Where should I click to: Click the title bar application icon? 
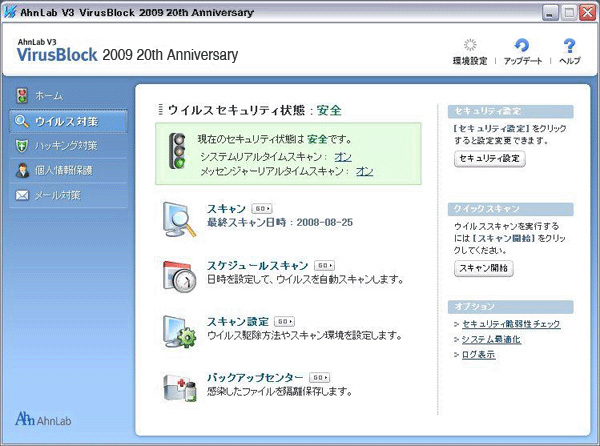tap(10, 12)
